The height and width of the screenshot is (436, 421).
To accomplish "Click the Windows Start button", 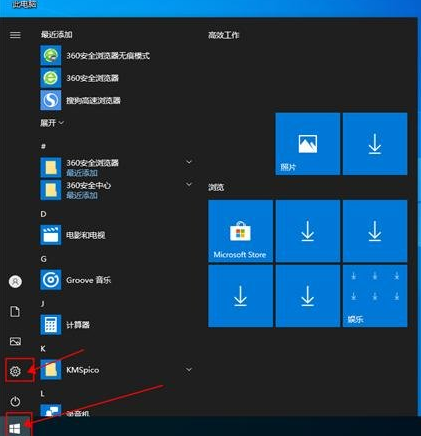I will click(x=15, y=429).
